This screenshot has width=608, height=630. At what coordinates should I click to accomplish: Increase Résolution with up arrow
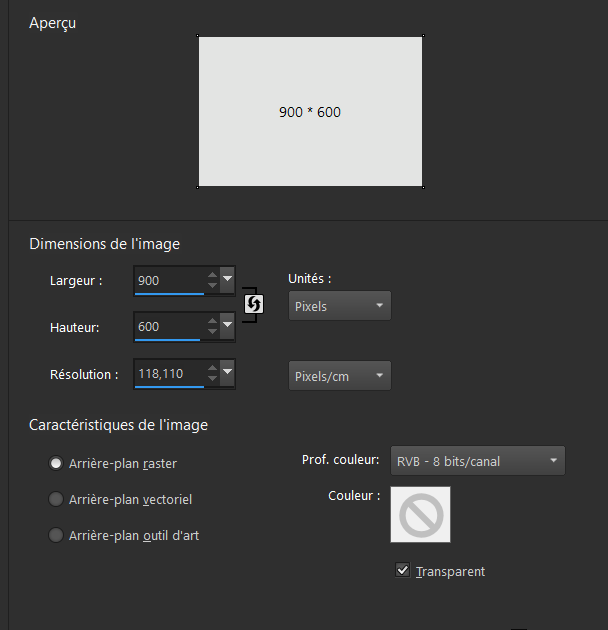[x=211, y=368]
